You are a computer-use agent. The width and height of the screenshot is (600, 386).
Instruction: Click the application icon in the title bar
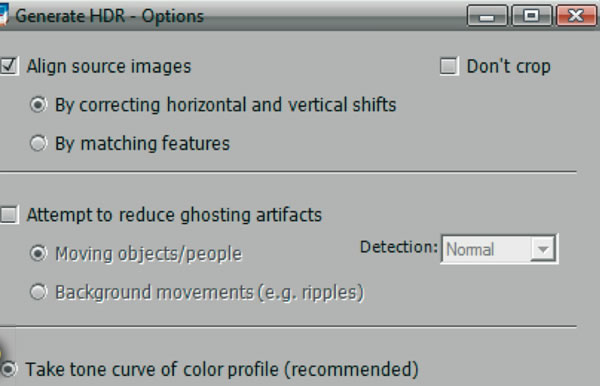[3, 15]
